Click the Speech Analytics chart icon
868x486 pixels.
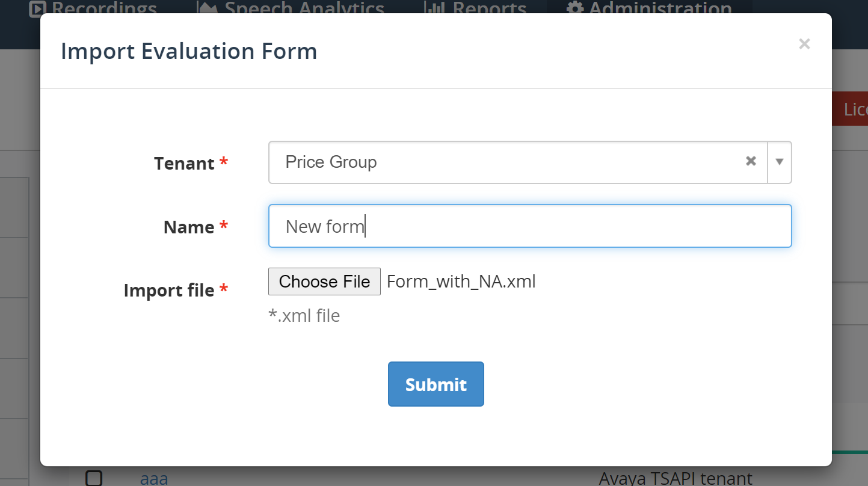click(x=207, y=8)
